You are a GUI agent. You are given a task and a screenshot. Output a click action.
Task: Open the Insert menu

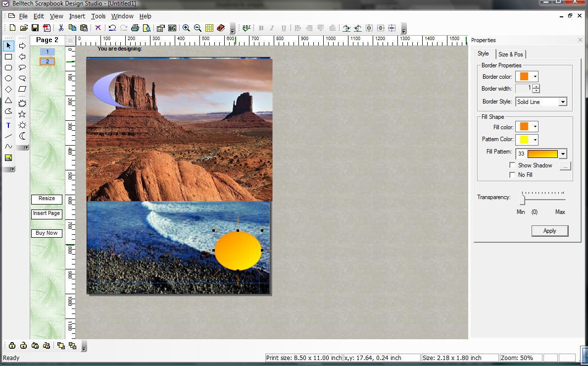coord(77,16)
